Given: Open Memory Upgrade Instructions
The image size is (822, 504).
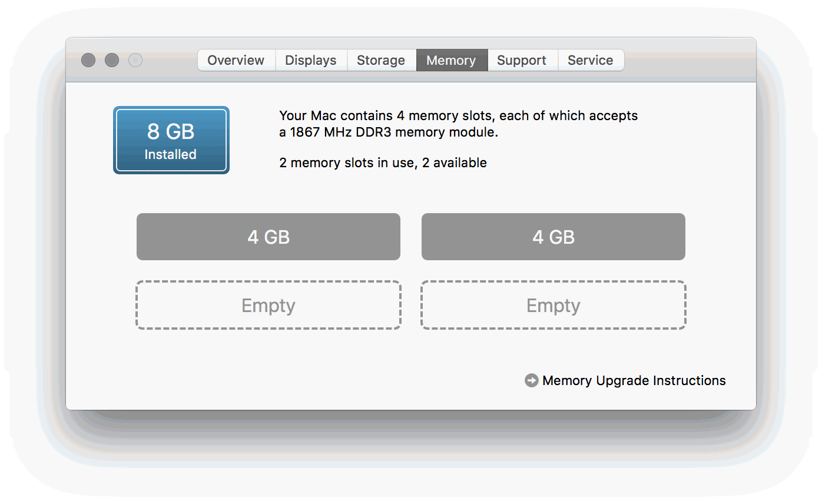Looking at the screenshot, I should [x=634, y=380].
